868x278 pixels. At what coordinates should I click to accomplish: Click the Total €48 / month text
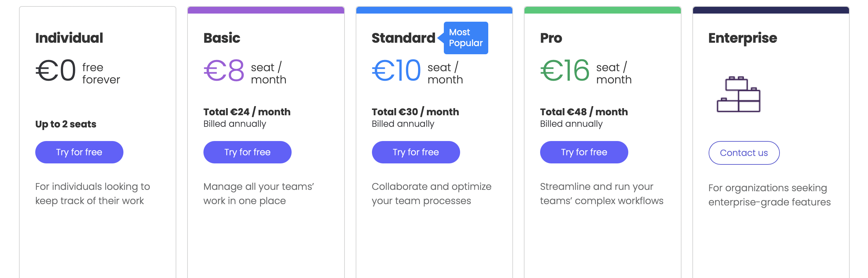click(584, 112)
